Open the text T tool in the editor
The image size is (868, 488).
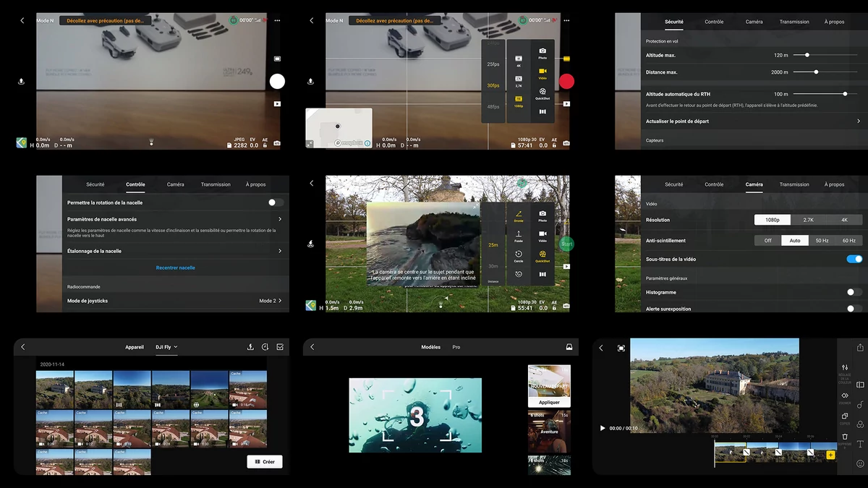click(860, 444)
